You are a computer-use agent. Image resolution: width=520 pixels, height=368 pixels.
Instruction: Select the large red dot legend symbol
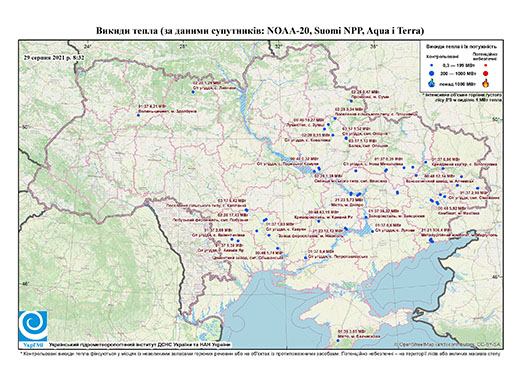[x=485, y=74]
